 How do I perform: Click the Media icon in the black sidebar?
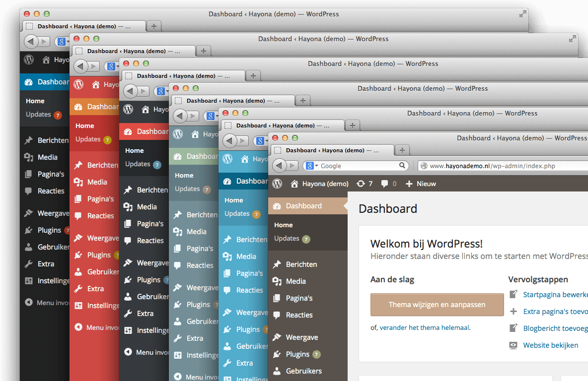pyautogui.click(x=29, y=157)
